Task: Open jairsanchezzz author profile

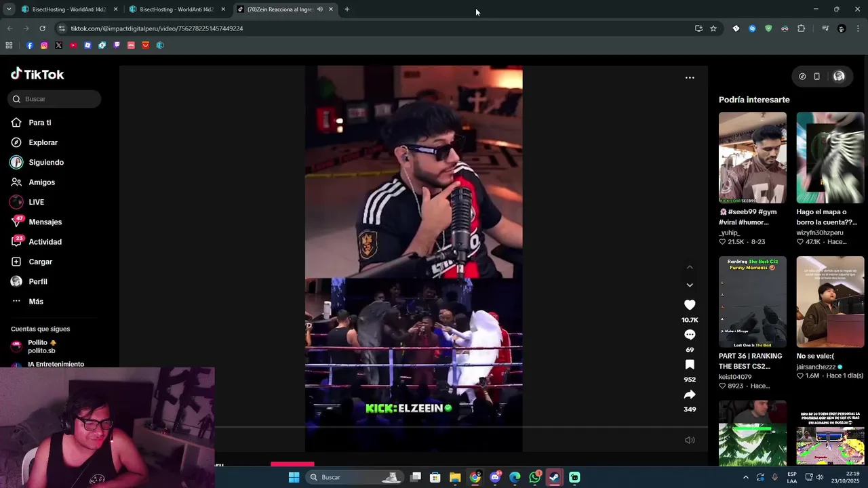Action: click(816, 367)
